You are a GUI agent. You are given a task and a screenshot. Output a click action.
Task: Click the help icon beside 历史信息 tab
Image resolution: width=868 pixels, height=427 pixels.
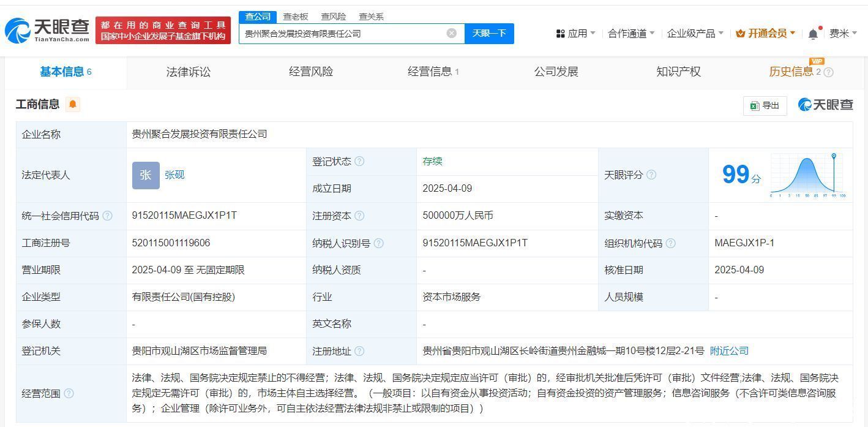[x=829, y=72]
